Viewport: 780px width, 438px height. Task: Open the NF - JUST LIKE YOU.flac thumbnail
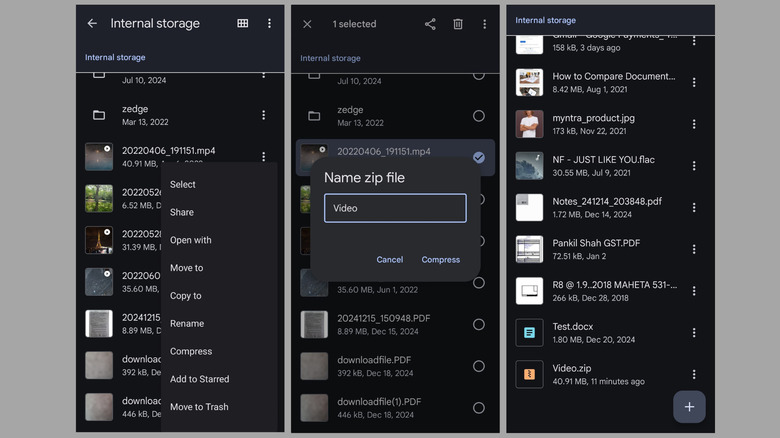pyautogui.click(x=529, y=165)
